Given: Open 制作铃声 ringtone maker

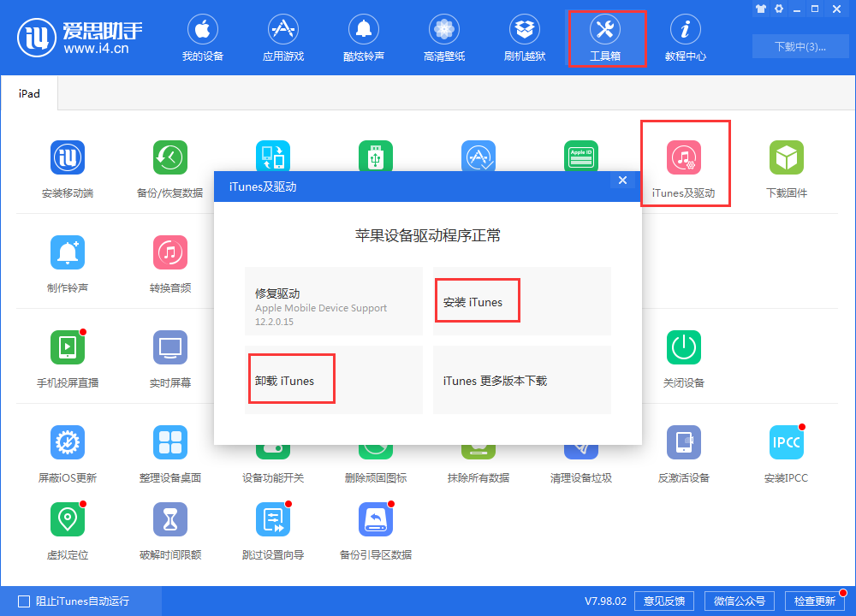Looking at the screenshot, I should 68,264.
